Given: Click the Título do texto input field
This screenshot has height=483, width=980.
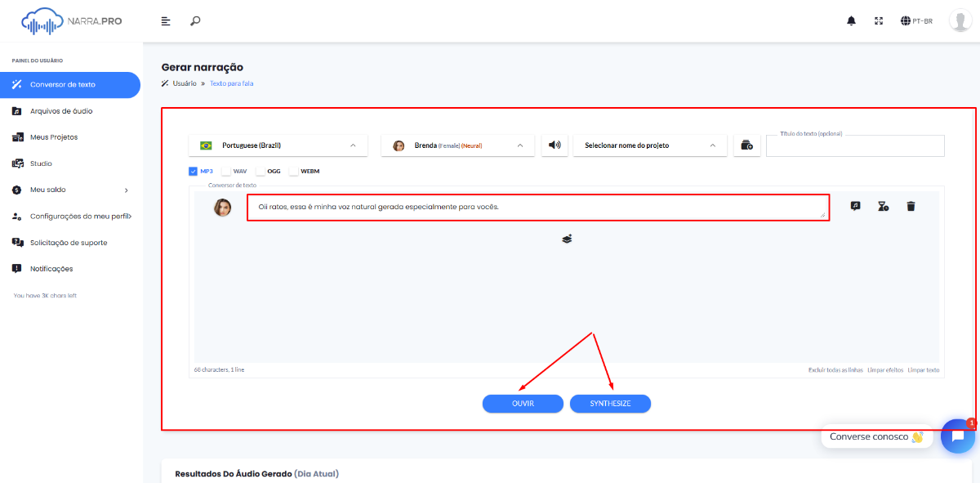Looking at the screenshot, I should (855, 145).
